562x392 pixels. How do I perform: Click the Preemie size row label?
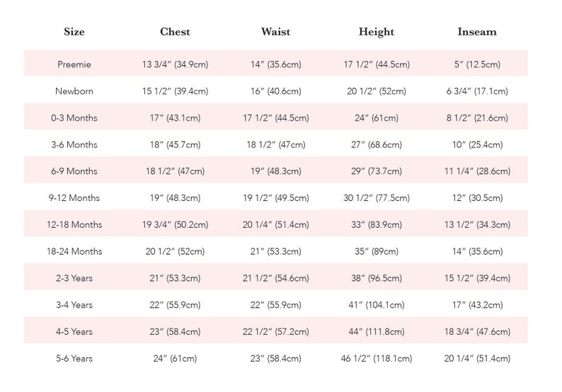pyautogui.click(x=74, y=64)
